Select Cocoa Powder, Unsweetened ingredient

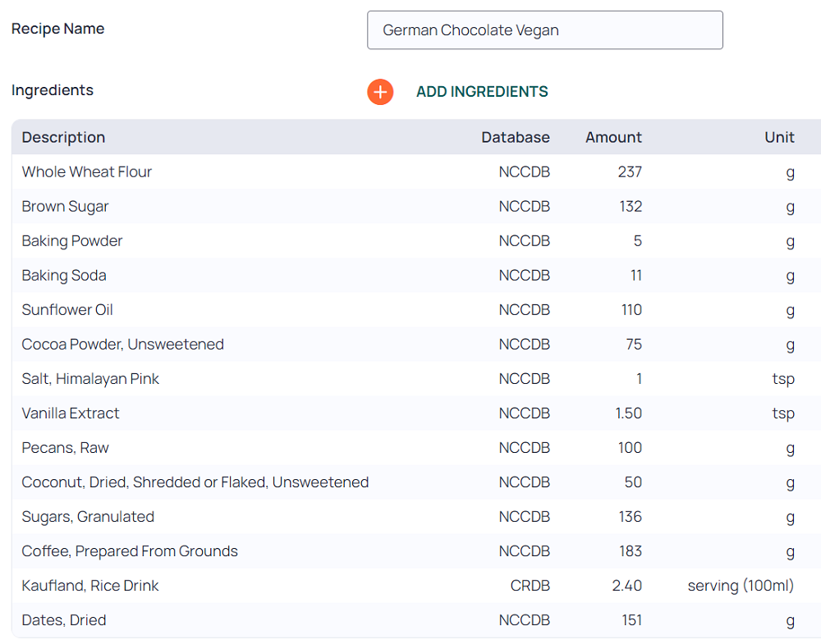point(123,345)
